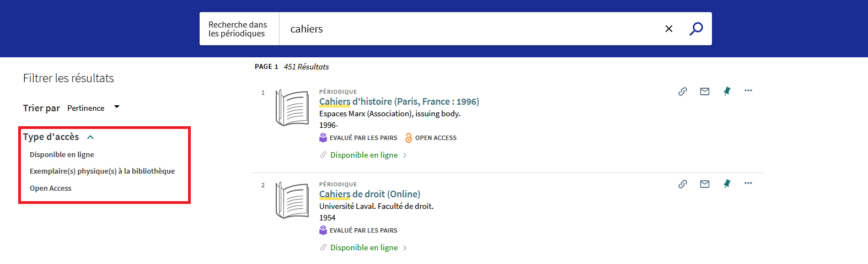Filter results by Open Access

pyautogui.click(x=51, y=188)
